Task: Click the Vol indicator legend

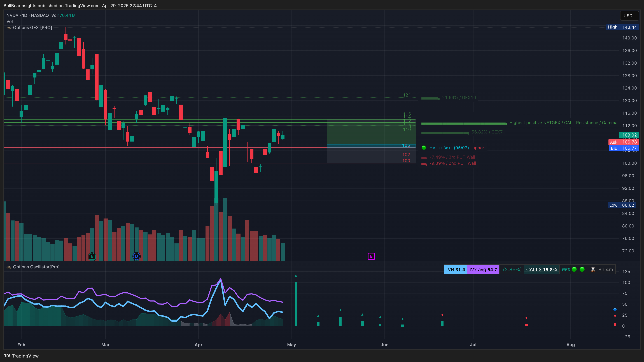Action: coord(10,22)
